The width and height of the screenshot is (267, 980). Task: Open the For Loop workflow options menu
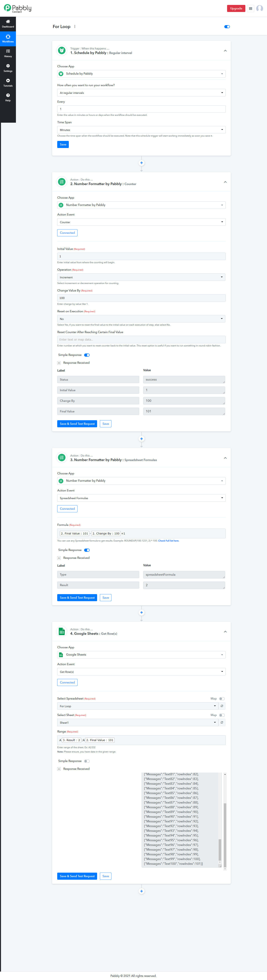click(x=75, y=27)
